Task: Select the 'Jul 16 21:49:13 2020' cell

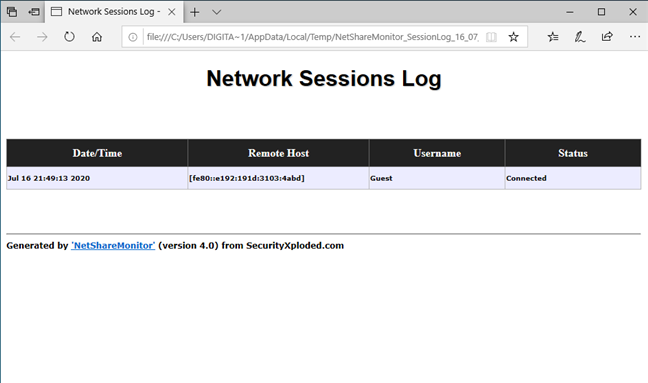Action: [x=97, y=178]
